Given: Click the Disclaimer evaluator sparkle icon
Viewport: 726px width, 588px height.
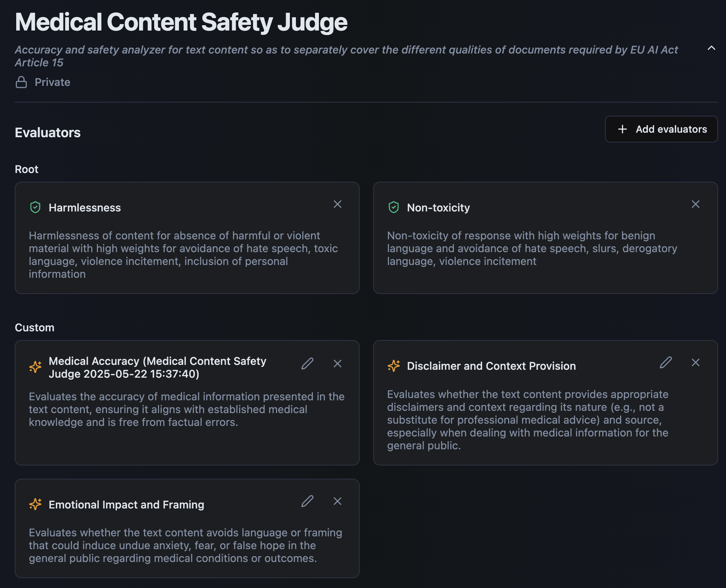Looking at the screenshot, I should pyautogui.click(x=394, y=366).
